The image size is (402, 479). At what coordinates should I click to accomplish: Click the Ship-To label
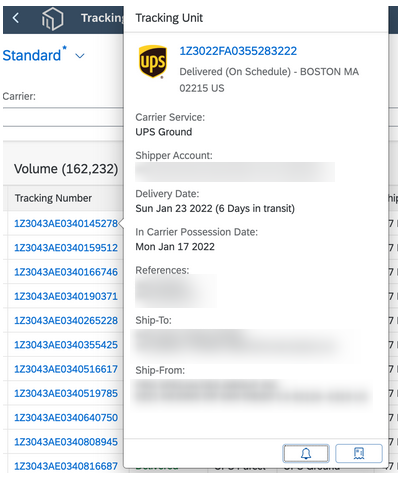coord(153,320)
